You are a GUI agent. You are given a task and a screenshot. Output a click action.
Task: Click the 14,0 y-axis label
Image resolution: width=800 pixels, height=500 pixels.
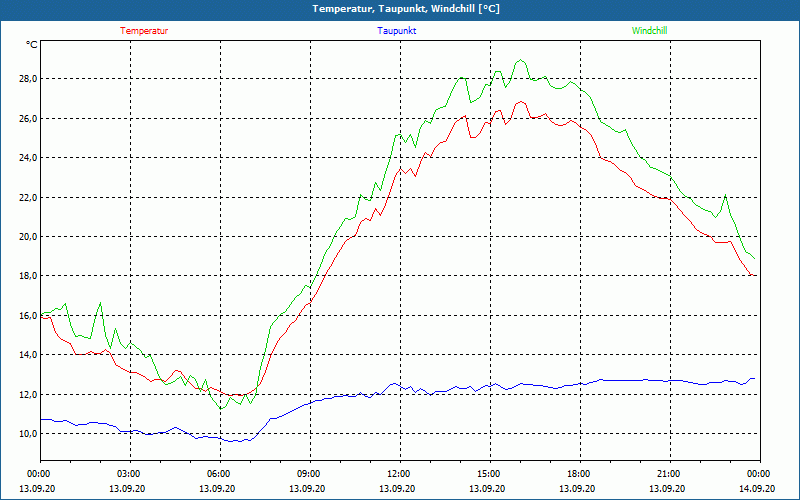(28, 355)
